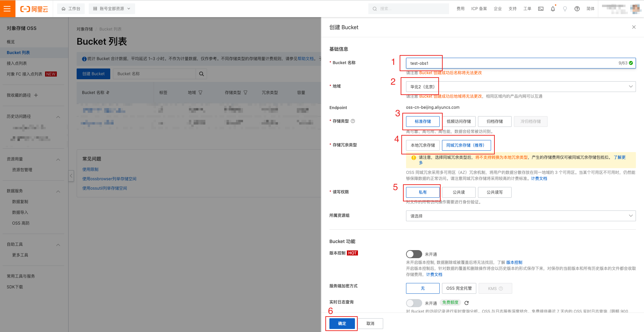Open 接入点列表 in the sidebar
Screen dimensions: 644x332
click(x=17, y=63)
